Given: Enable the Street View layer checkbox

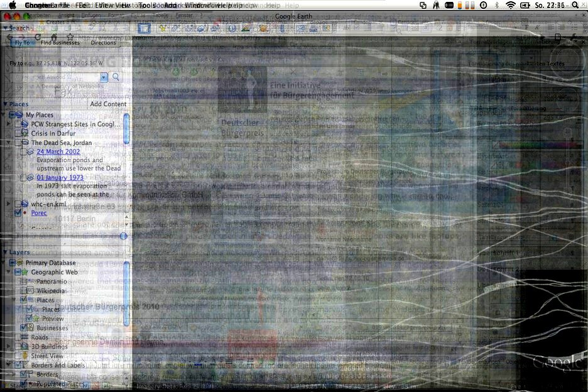Looking at the screenshot, I should pos(18,356).
